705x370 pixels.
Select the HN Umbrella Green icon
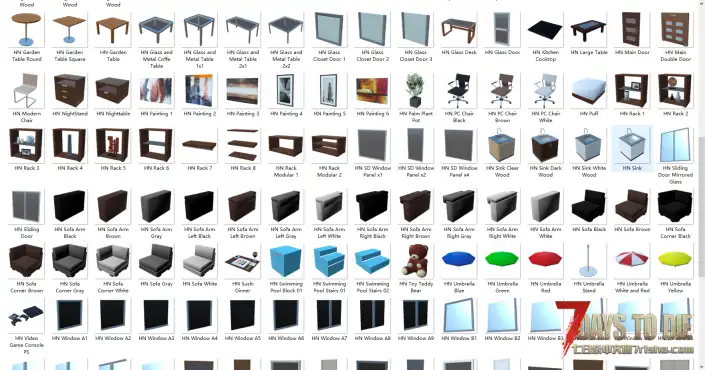pos(502,261)
